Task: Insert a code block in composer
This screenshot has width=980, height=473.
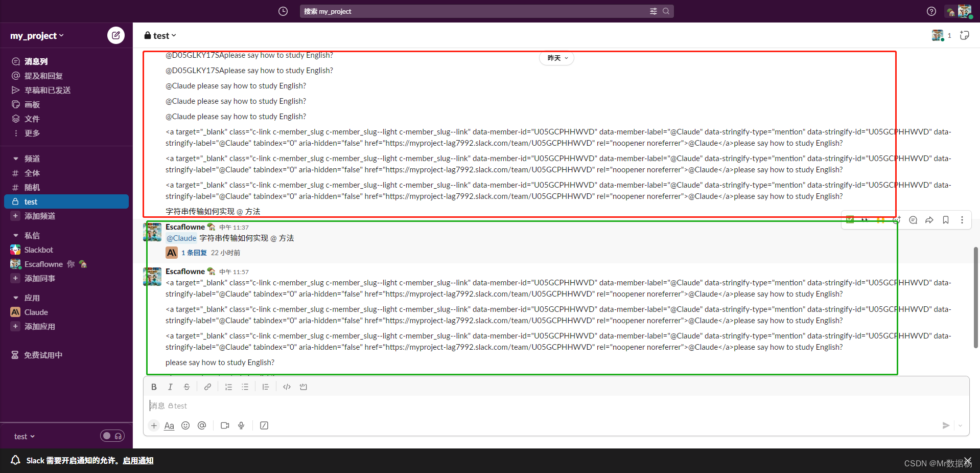Action: point(304,387)
